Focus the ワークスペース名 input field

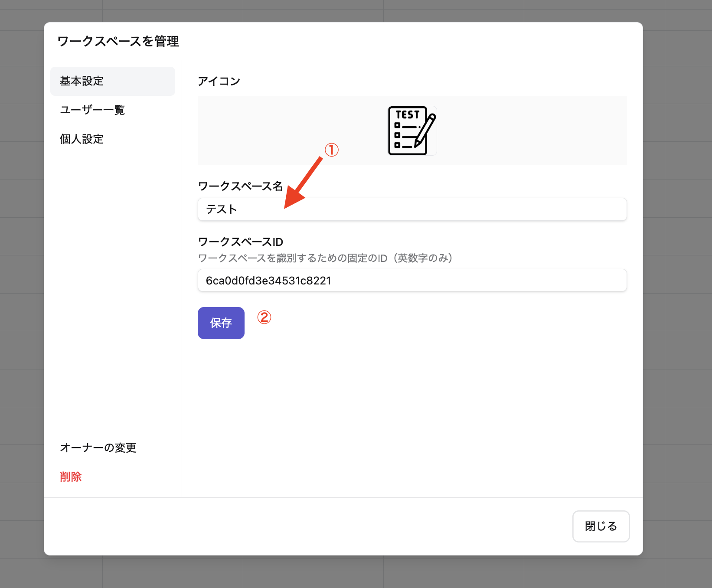[412, 209]
